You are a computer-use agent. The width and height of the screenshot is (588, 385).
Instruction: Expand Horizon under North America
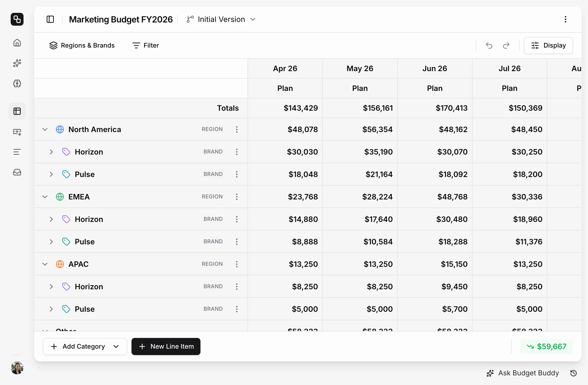[51, 152]
